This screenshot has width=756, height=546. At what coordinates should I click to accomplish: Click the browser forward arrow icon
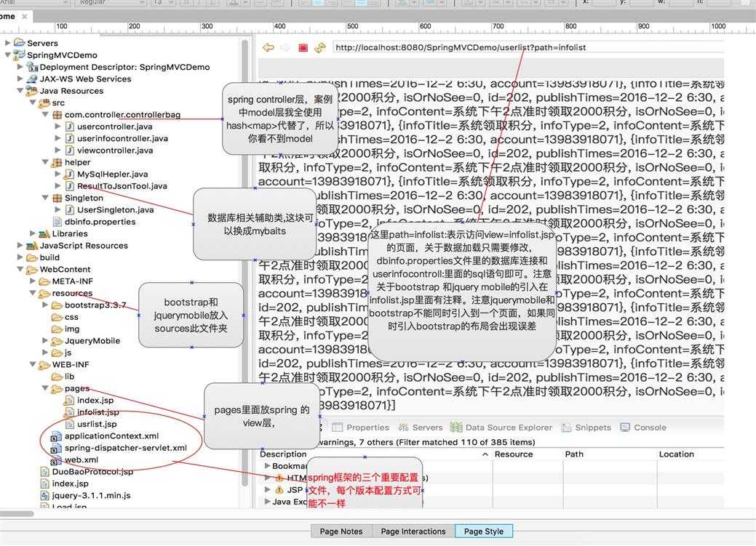click(x=285, y=47)
